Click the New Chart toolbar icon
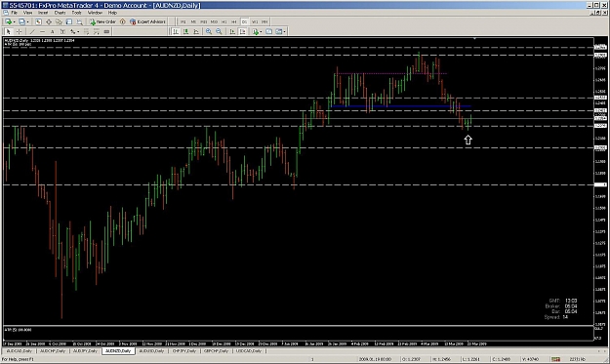The height and width of the screenshot is (364, 610). click(8, 21)
